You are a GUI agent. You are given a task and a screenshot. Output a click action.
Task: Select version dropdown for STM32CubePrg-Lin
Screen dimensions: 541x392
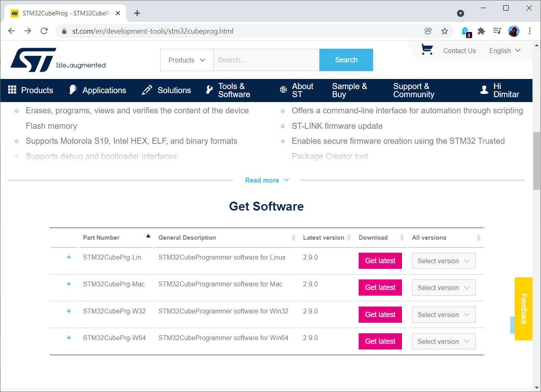[x=444, y=261]
